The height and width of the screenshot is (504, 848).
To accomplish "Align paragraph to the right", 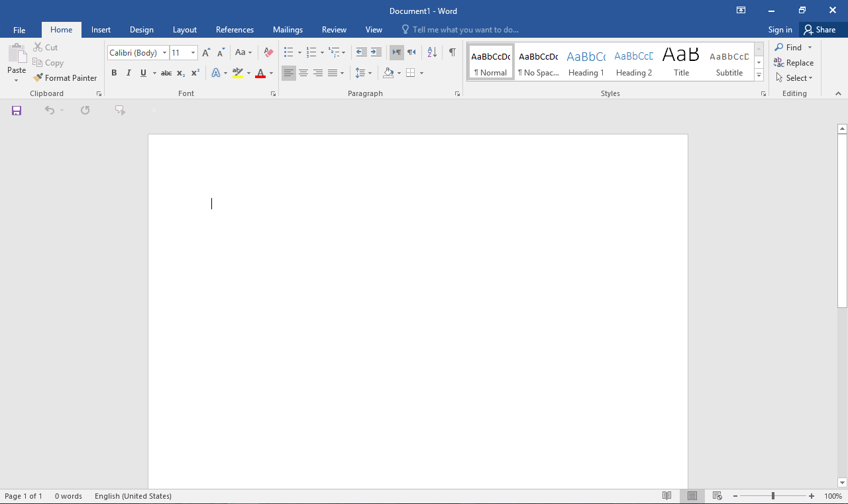I will pos(318,73).
